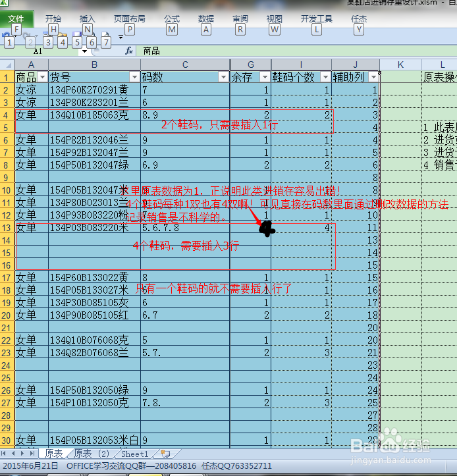Switch to the 审阅 ribbon tab
The width and height of the screenshot is (457, 476).
click(240, 19)
